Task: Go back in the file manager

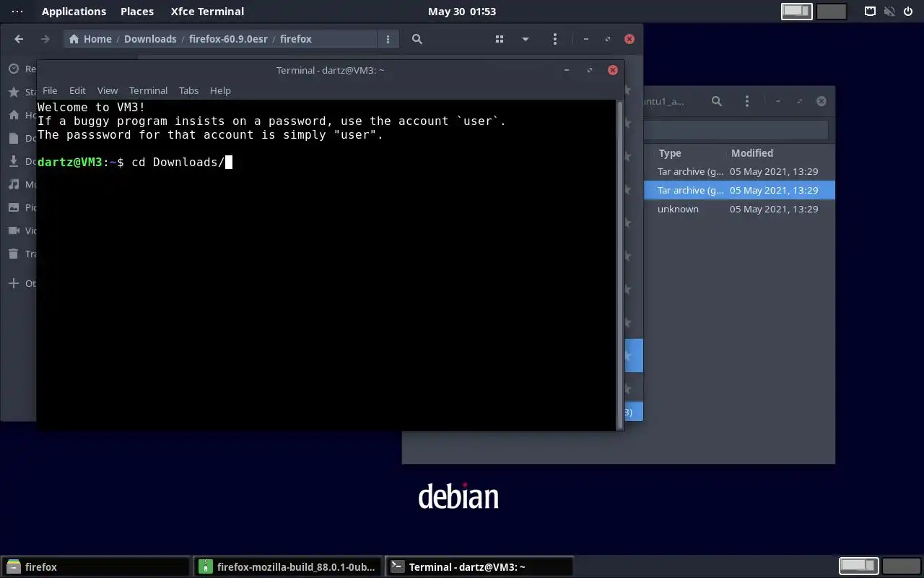Action: [19, 39]
